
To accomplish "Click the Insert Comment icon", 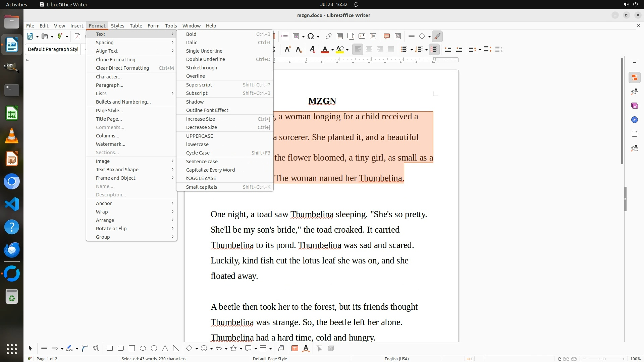I will 386,36.
